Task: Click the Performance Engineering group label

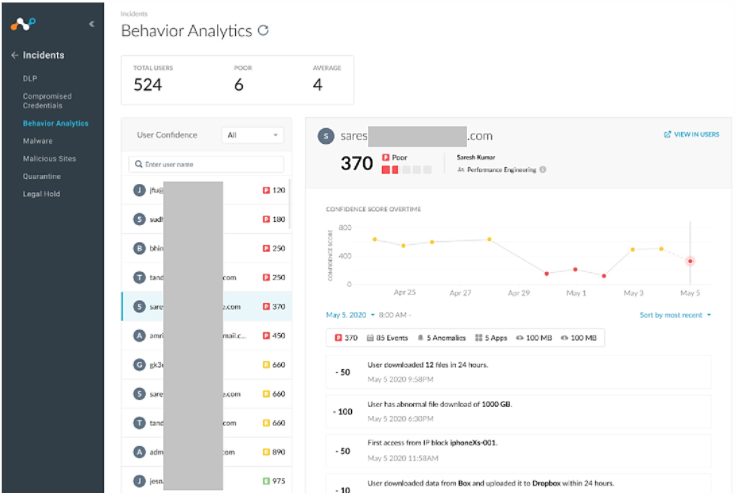Action: click(501, 170)
